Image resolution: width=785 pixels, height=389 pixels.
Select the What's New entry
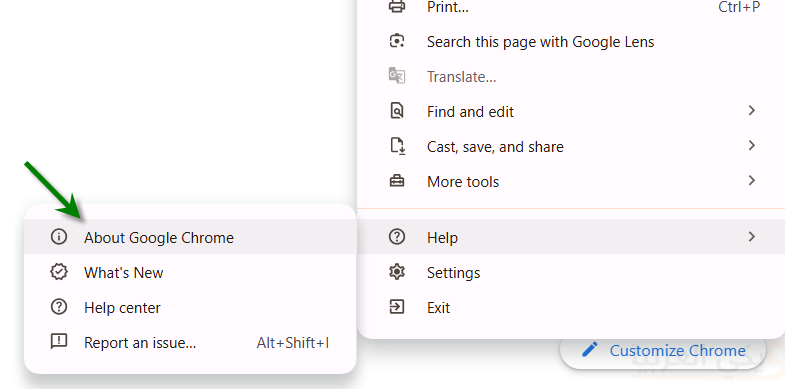[x=190, y=272]
